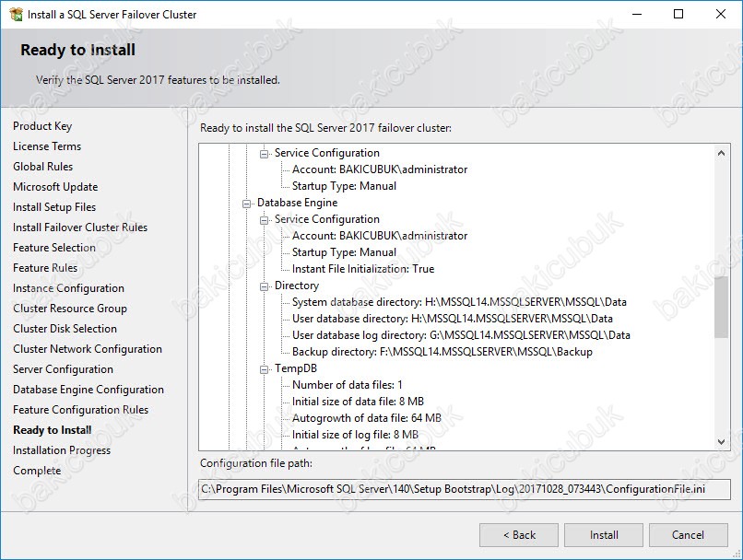Select 'Initial size of data file: 8 MB' row
The image size is (743, 560).
click(x=358, y=402)
